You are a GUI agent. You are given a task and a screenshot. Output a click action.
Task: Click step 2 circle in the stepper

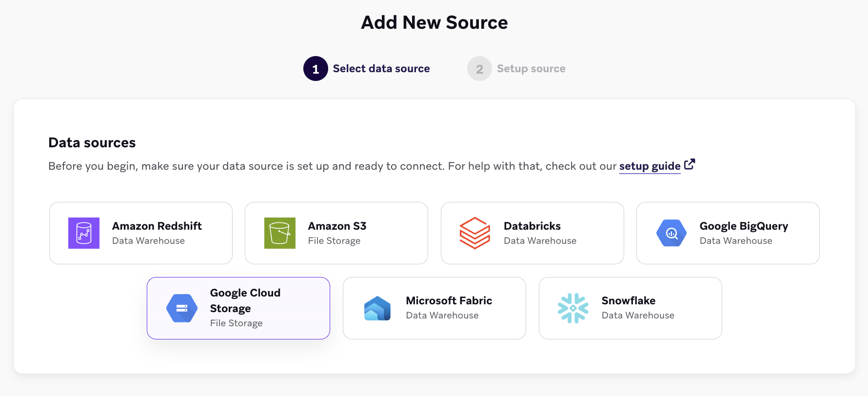click(479, 69)
